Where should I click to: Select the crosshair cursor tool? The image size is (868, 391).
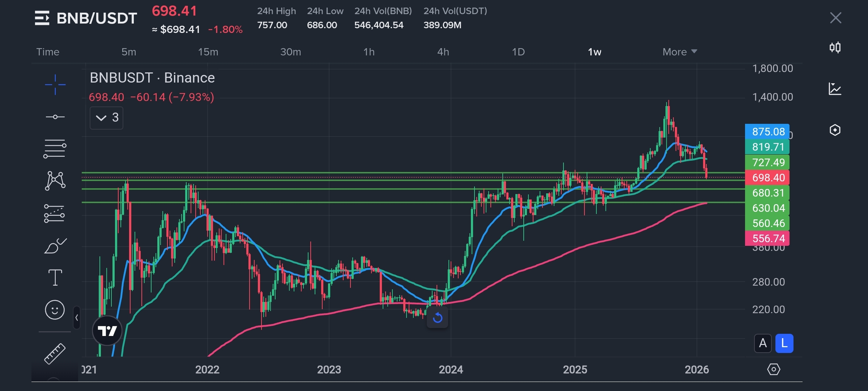click(x=55, y=85)
